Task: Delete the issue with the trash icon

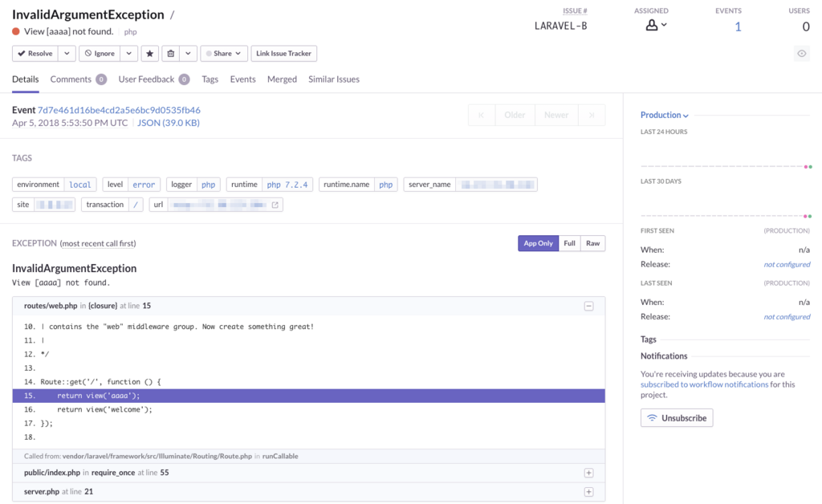Action: coord(170,54)
